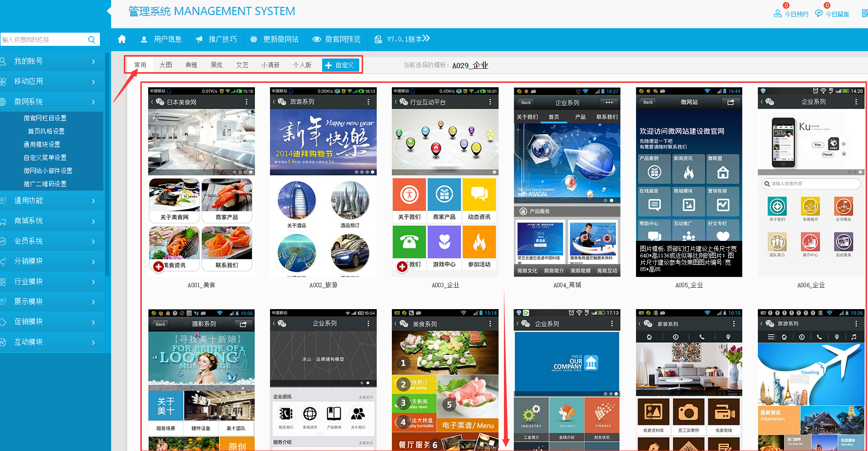This screenshot has width=868, height=451.
Task: Click 更新微网站 in the navbar
Action: click(274, 39)
